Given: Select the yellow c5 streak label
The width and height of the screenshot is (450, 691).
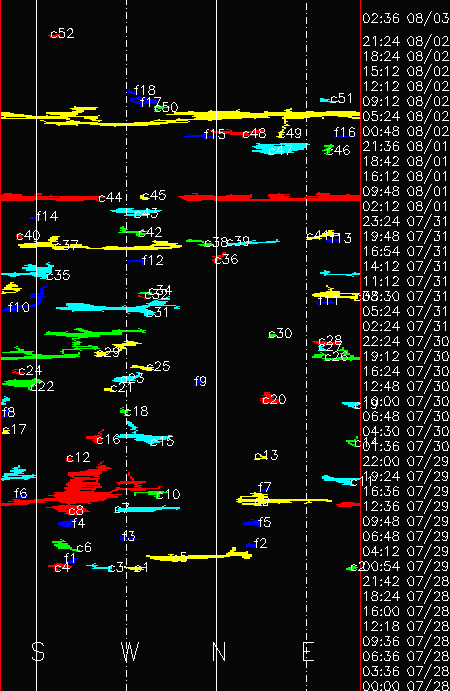Looking at the screenshot, I should pos(179,557).
